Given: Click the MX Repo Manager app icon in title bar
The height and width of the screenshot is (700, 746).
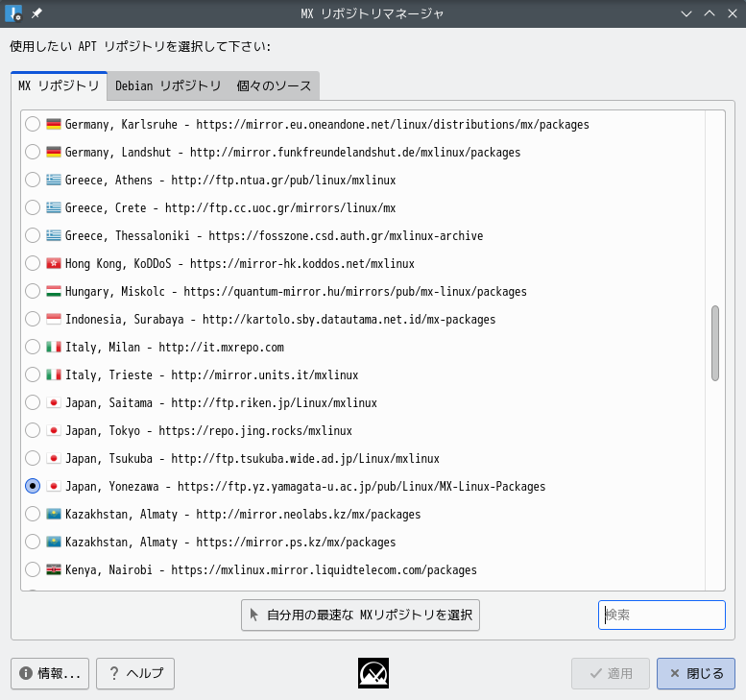Looking at the screenshot, I should click(x=13, y=13).
